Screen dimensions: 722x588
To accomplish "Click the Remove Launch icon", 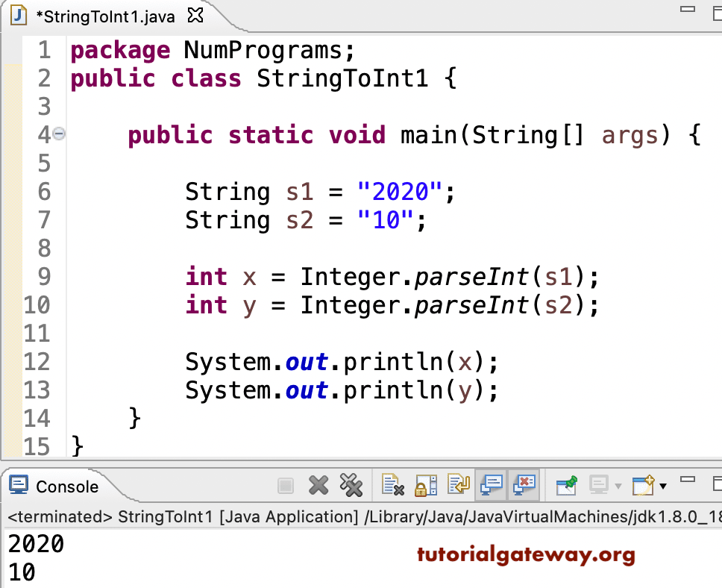I will click(x=319, y=485).
